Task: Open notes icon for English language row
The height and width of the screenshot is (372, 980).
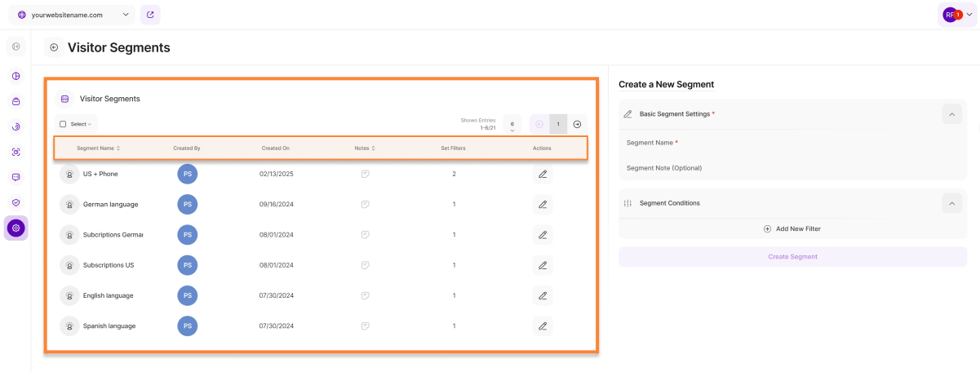Action: tap(366, 295)
